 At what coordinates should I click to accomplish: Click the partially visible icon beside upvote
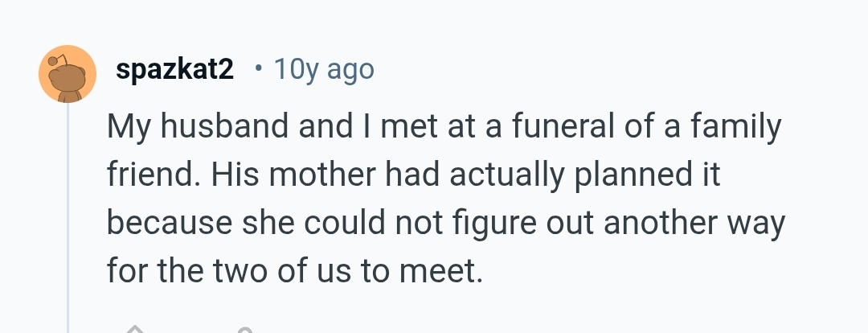[245, 330]
